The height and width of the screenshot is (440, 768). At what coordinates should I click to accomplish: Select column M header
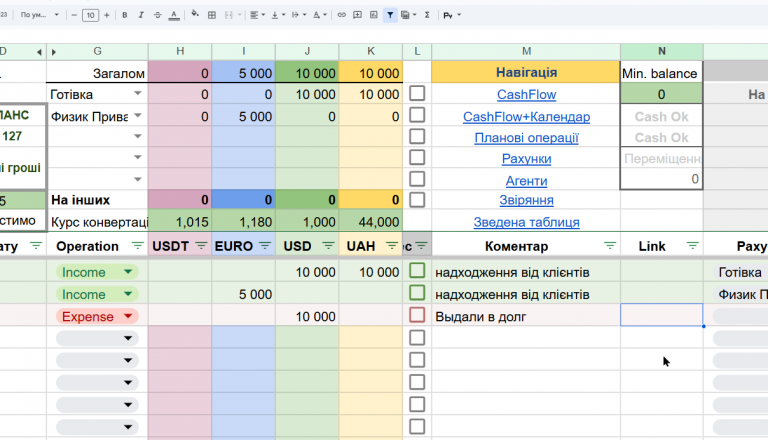click(x=526, y=51)
